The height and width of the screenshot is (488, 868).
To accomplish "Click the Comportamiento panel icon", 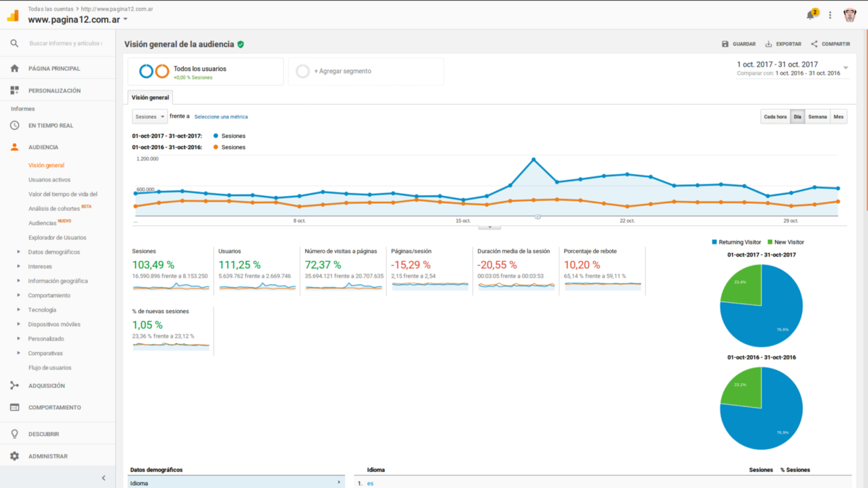I will [x=14, y=407].
